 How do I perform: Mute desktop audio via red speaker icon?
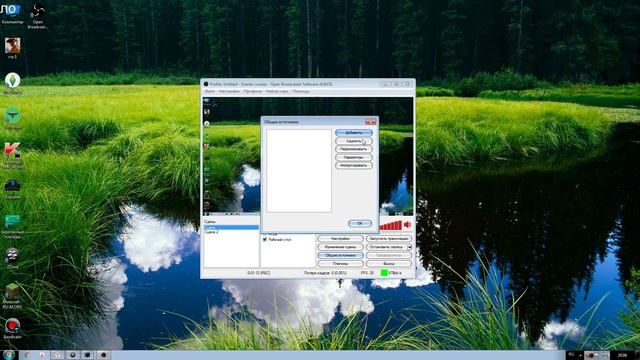pyautogui.click(x=407, y=224)
